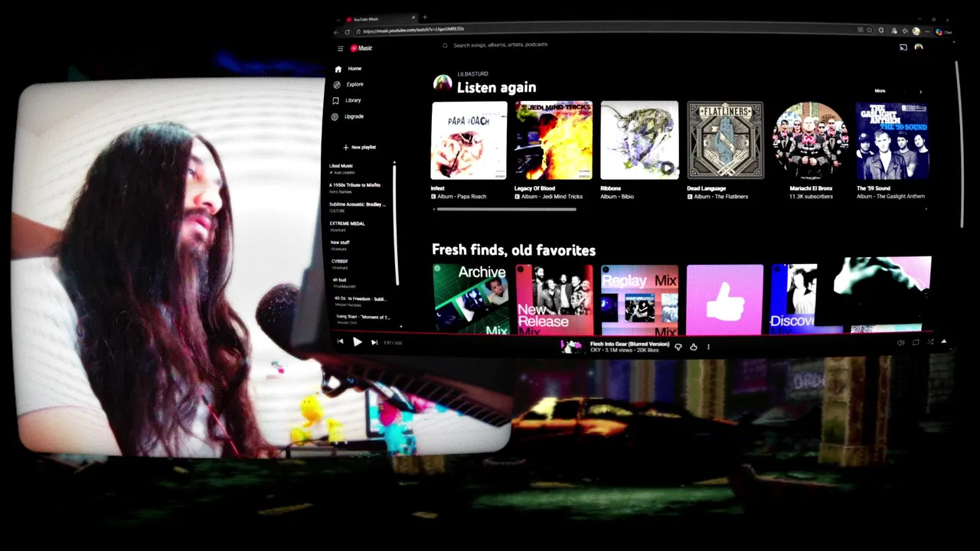This screenshot has height=551, width=980.
Task: Open the Copilot Chat sidebar button
Action: pyautogui.click(x=943, y=32)
